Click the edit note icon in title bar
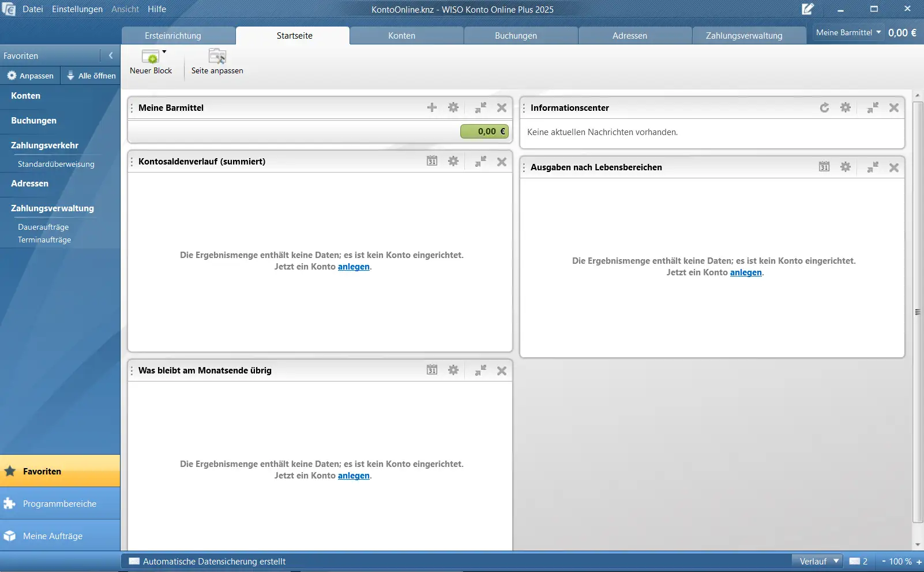 coord(807,9)
